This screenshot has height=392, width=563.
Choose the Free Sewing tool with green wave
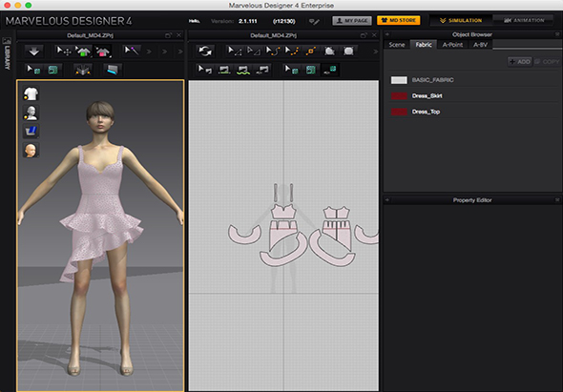pyautogui.click(x=243, y=70)
